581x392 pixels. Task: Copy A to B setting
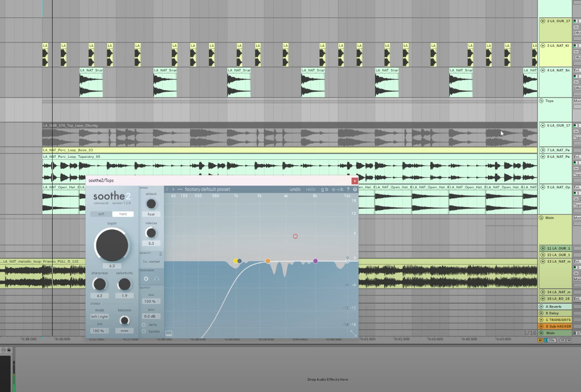coord(337,189)
